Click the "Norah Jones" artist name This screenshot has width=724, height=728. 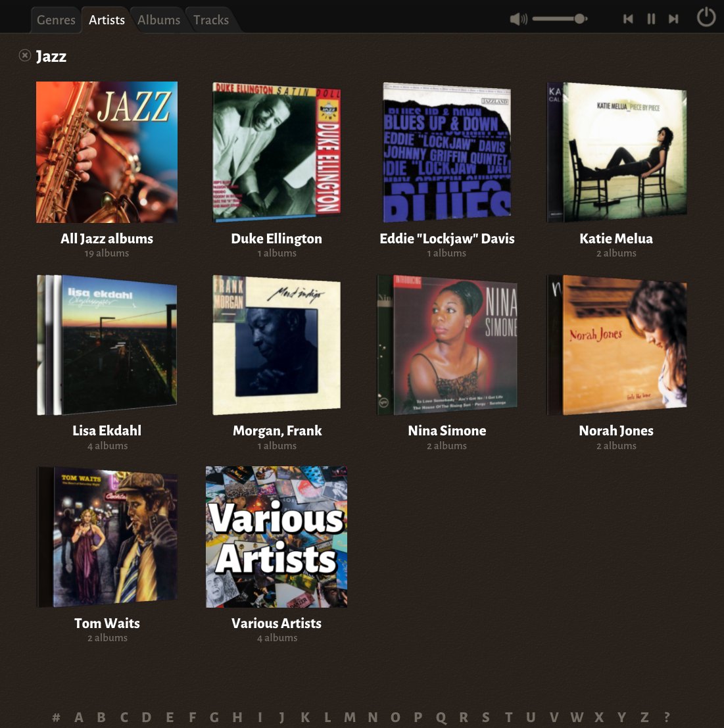tap(616, 431)
